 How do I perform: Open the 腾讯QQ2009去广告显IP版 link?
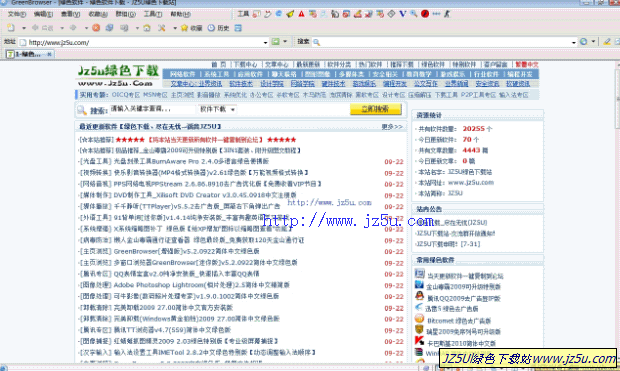[464, 299]
